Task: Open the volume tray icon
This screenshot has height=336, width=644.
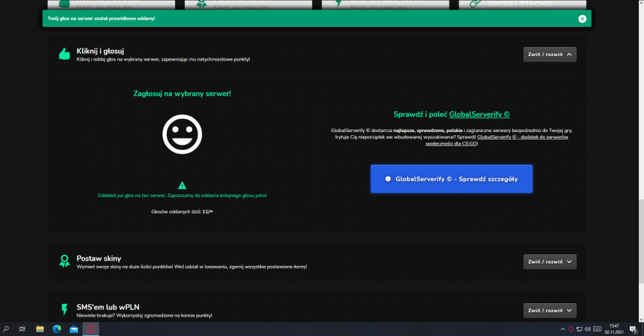Action: (x=587, y=329)
